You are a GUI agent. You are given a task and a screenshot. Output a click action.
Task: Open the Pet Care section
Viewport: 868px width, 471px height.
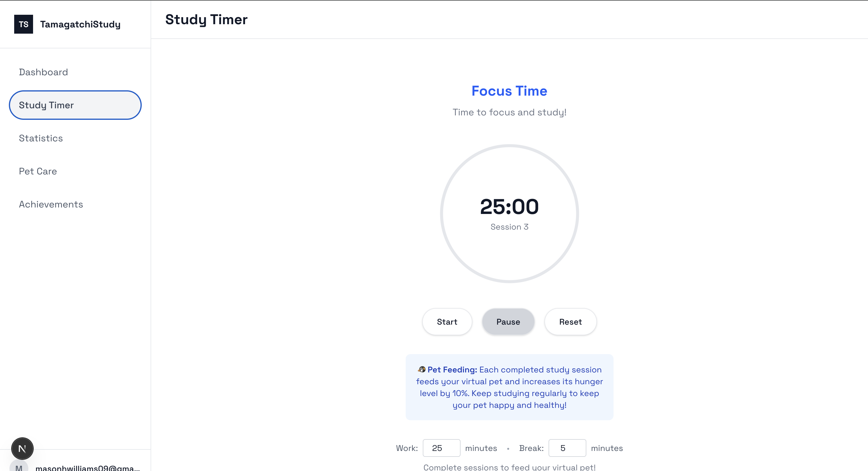click(x=38, y=171)
